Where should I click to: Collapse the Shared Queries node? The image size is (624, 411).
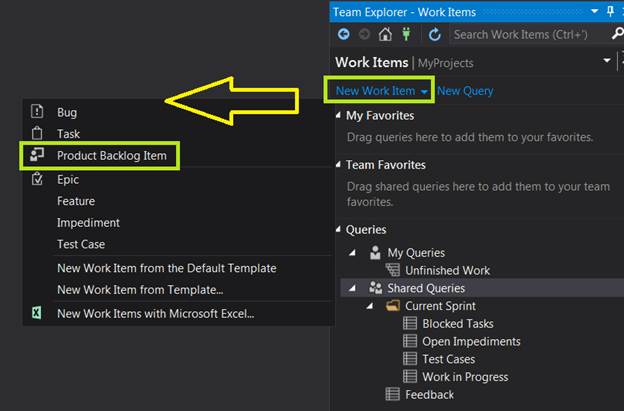pos(352,288)
